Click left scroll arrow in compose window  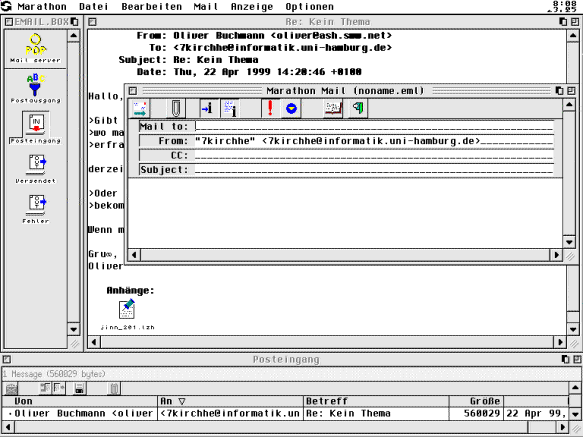pyautogui.click(x=134, y=255)
